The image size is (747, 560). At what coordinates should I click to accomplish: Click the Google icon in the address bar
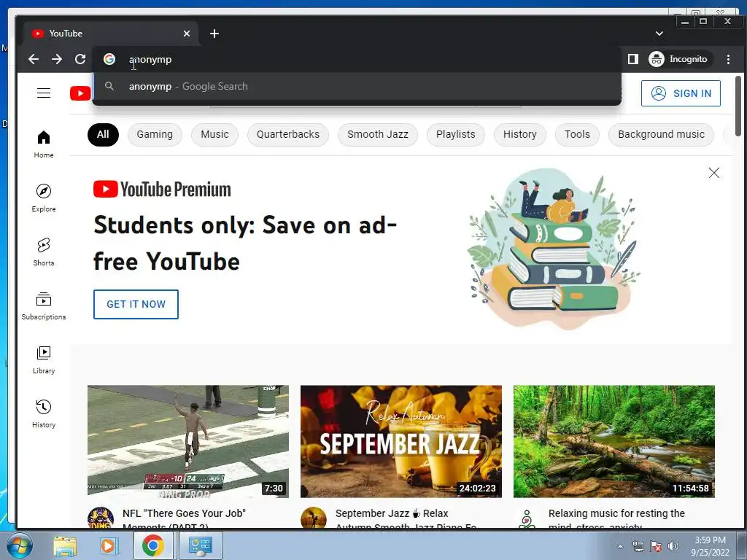(109, 59)
